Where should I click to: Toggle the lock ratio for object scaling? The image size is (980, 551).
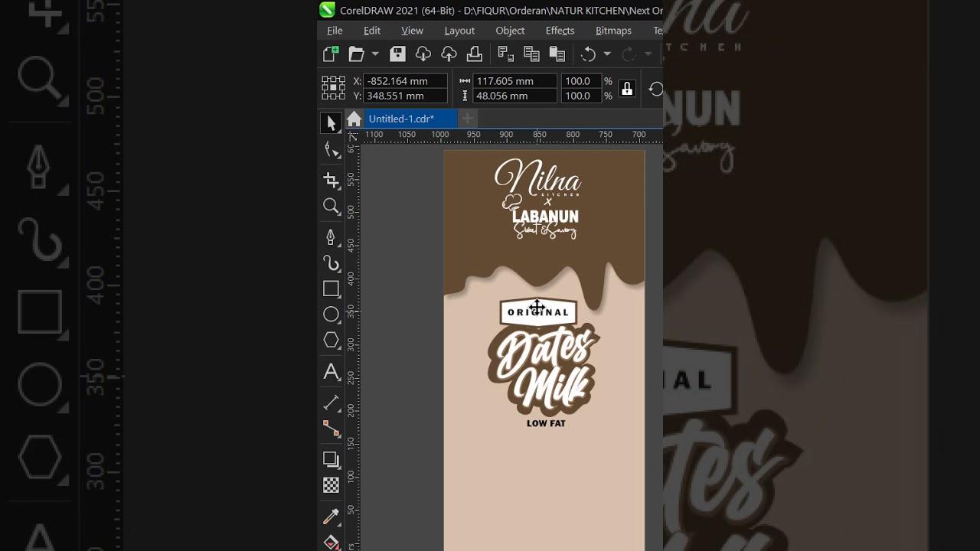coord(626,89)
